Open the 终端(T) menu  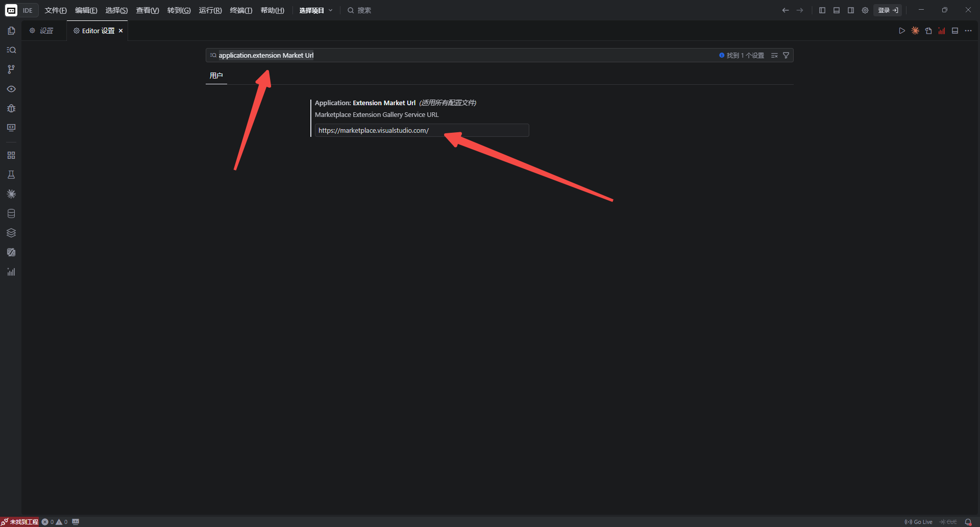click(x=241, y=10)
